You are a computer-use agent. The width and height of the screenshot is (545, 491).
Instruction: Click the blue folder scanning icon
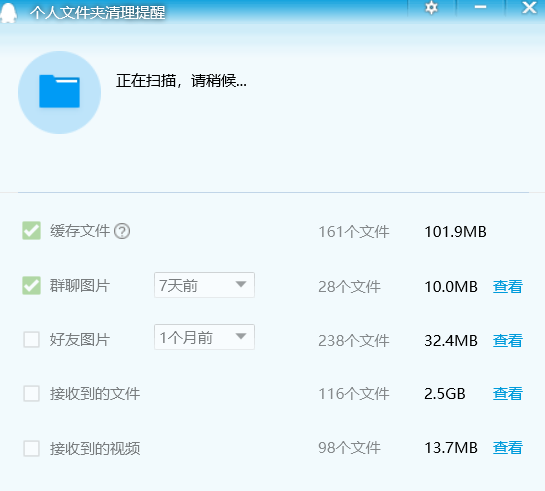(59, 92)
